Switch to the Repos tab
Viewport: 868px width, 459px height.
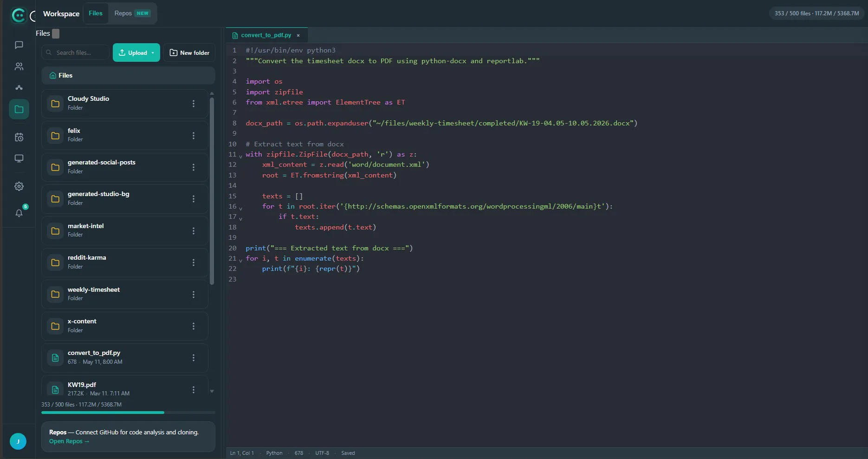[132, 13]
